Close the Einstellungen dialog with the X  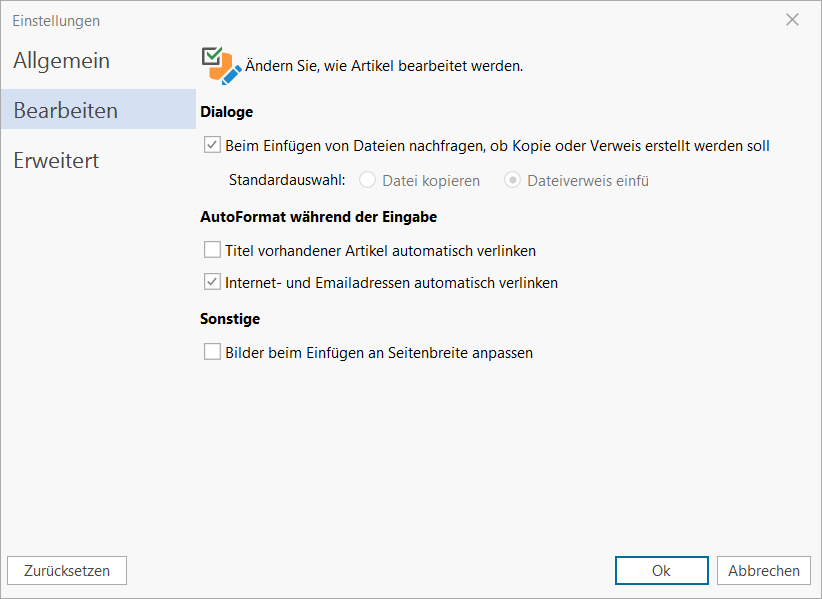click(x=792, y=20)
